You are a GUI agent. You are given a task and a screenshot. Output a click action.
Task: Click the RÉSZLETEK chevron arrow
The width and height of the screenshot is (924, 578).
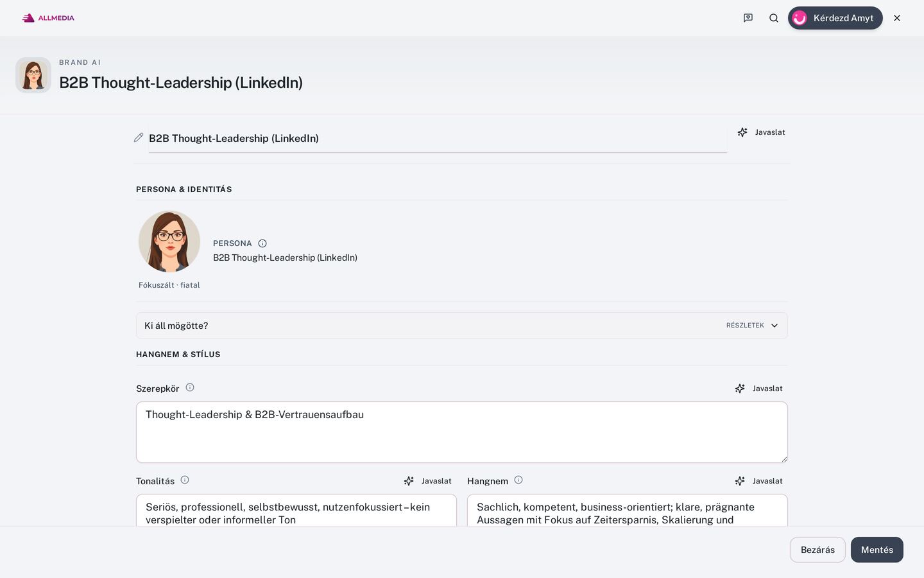774,326
